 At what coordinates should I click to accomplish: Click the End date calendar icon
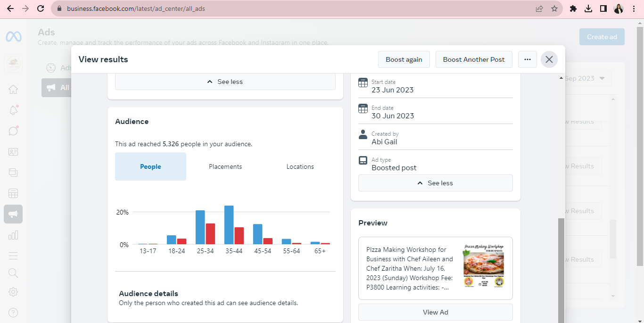(363, 108)
